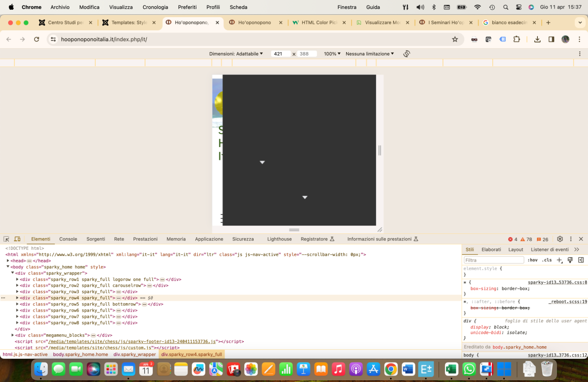588x382 pixels.
Task: Switch to the Sorgenti tab
Action: (x=96, y=239)
